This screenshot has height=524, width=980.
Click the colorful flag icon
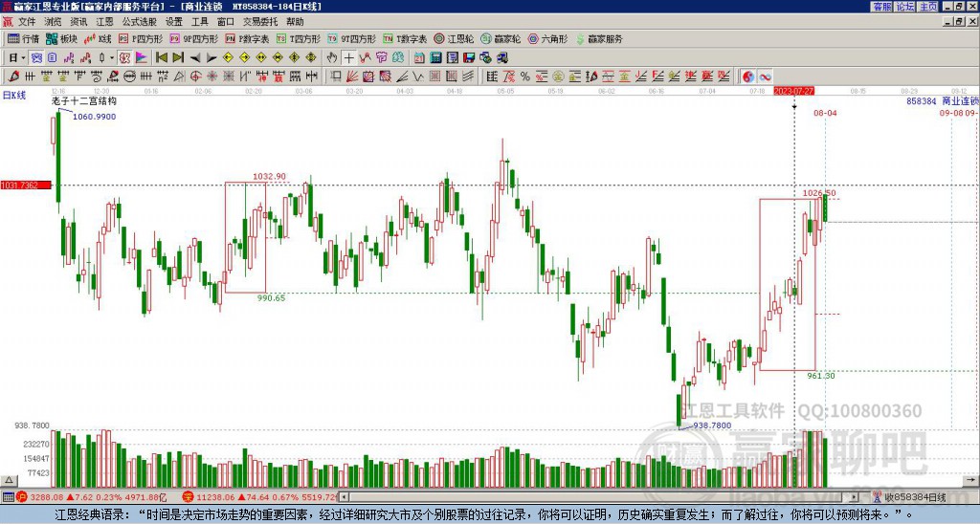coord(142,57)
